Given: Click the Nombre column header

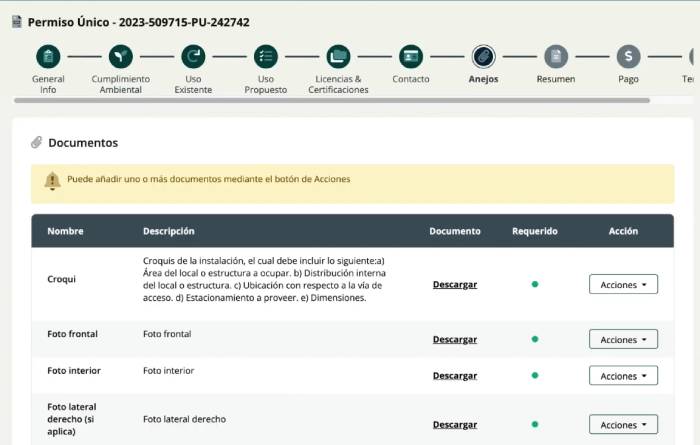Looking at the screenshot, I should 65,231.
